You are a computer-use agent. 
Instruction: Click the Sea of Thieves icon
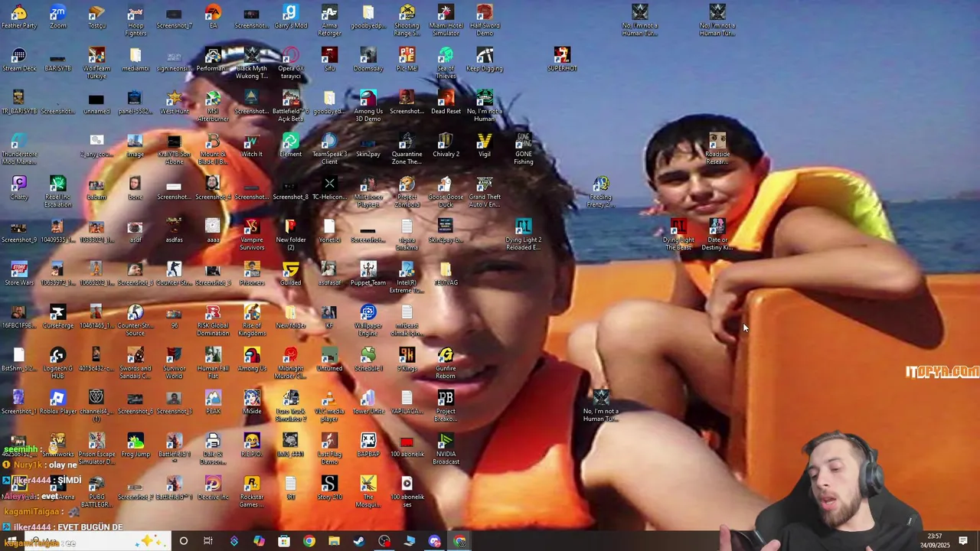coord(446,63)
